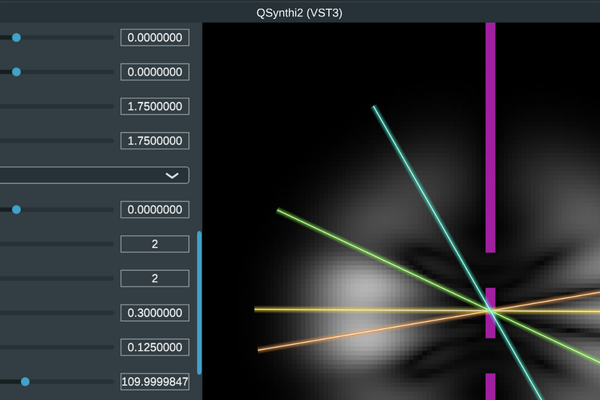The width and height of the screenshot is (600, 400).
Task: Select the upper value field showing 2
Action: 155,244
